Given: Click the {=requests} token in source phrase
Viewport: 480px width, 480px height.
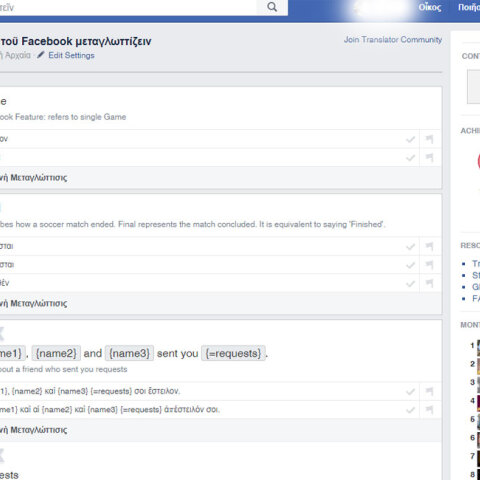Looking at the screenshot, I should point(233,353).
